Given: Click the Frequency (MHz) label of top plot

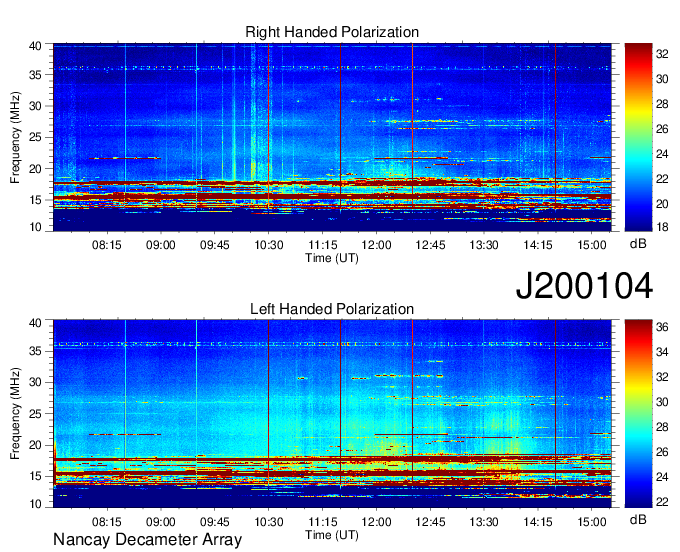Looking at the screenshot, I should pos(15,137).
